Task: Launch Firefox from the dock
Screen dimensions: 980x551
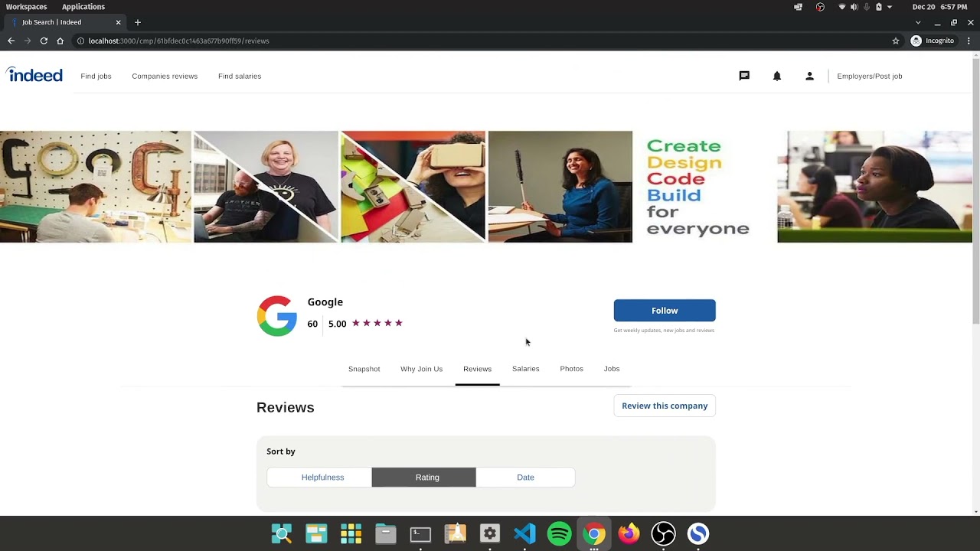Action: pos(629,533)
